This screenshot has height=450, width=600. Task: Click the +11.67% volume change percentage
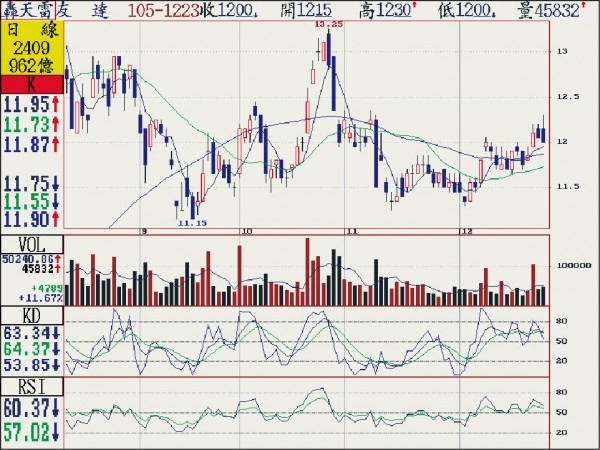(41, 298)
